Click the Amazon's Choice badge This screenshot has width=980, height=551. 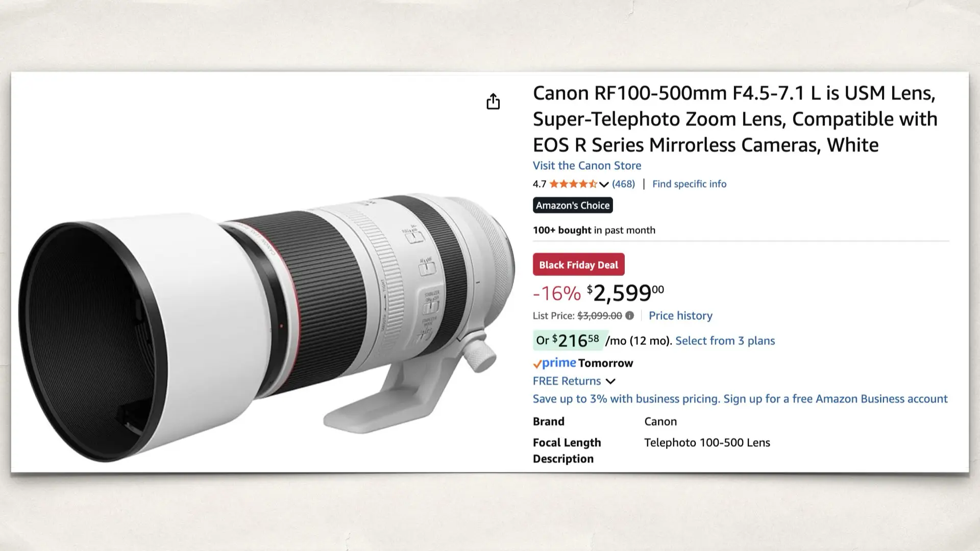point(572,205)
